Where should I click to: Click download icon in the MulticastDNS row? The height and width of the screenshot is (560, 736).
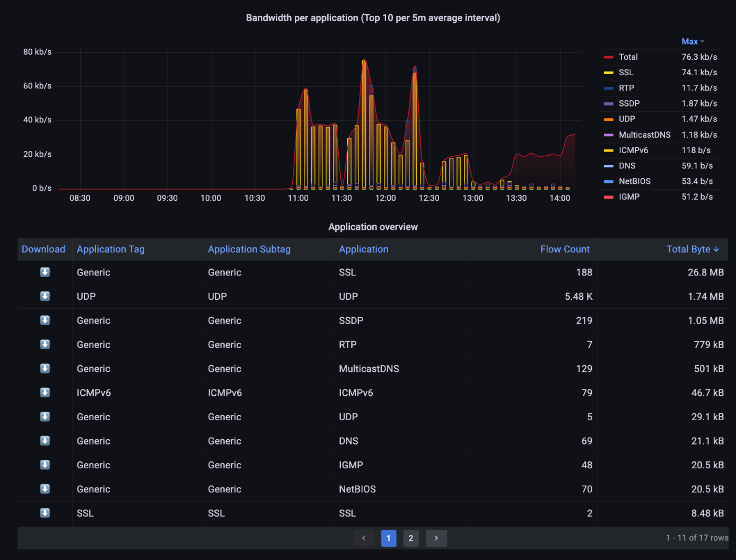(45, 368)
